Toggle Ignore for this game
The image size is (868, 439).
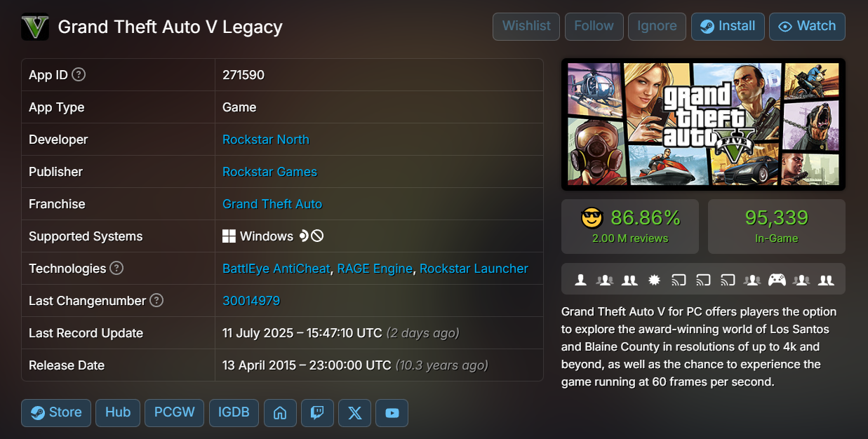(657, 27)
